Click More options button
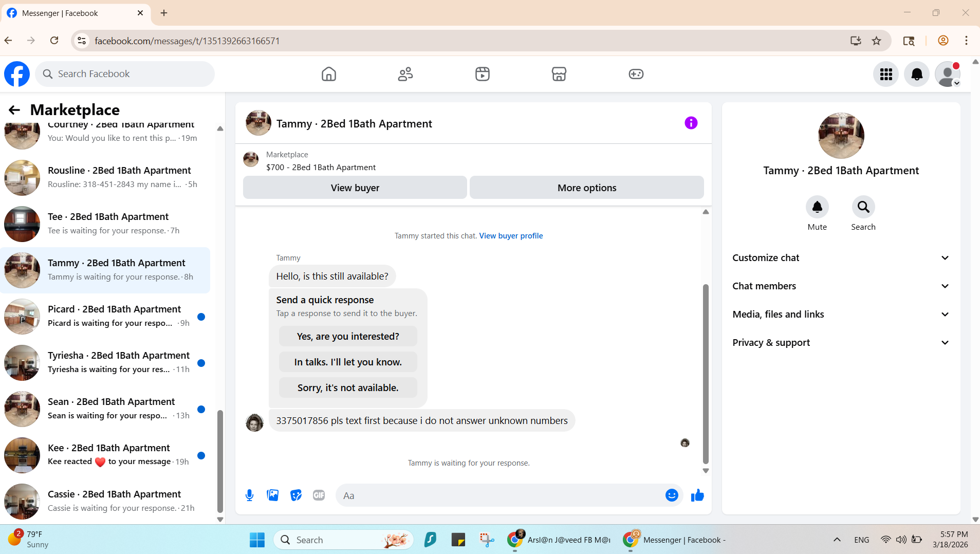The image size is (980, 554). point(587,188)
